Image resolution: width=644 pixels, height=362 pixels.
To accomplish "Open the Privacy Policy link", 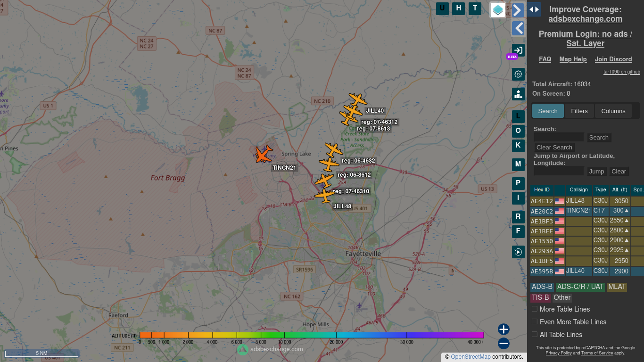I will [x=559, y=353].
